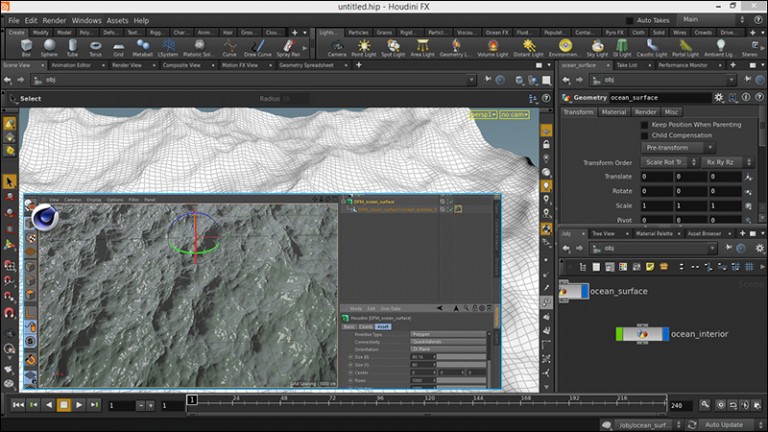Add a Camera from the shelf
Screen dimensions: 768x432
pyautogui.click(x=337, y=48)
